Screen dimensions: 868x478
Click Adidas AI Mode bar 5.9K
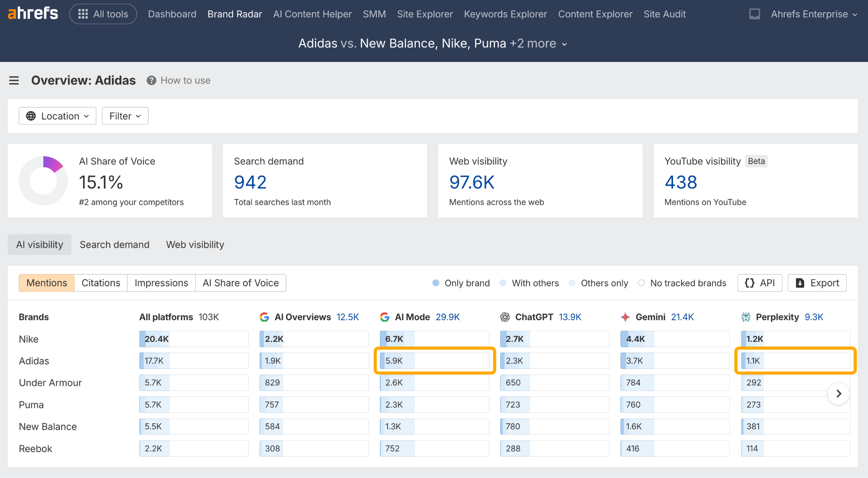point(434,361)
